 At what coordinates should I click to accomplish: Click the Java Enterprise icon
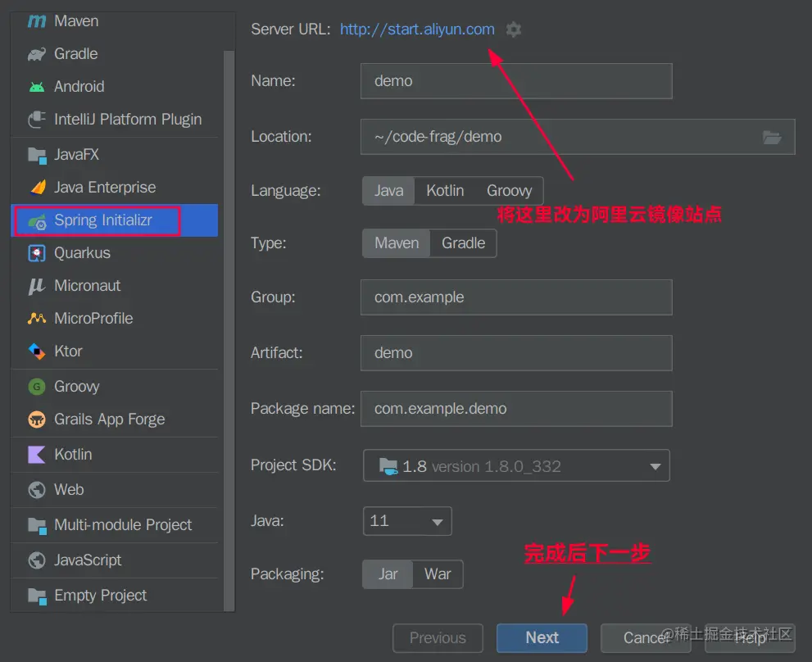(x=38, y=187)
